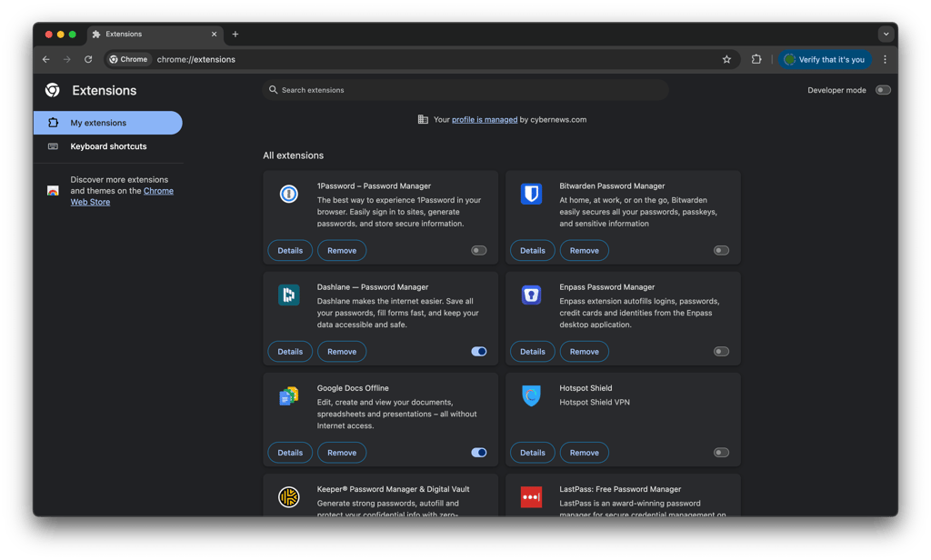Focus the Search extensions field

pos(465,90)
